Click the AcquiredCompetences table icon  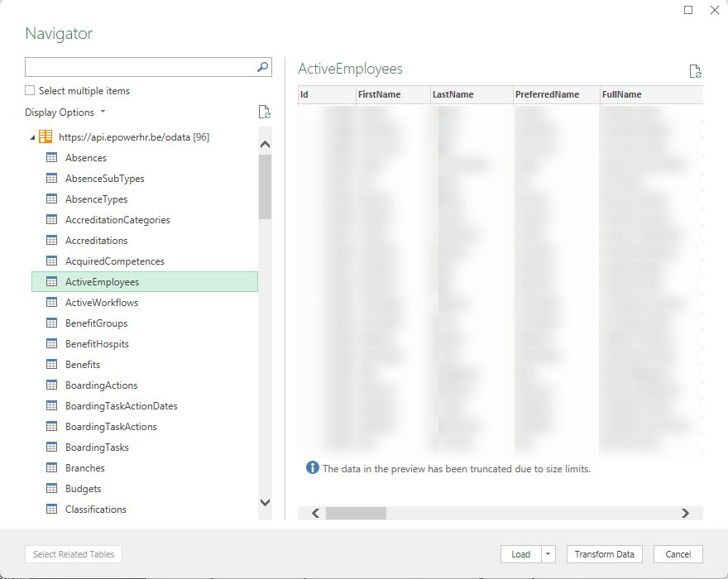click(51, 261)
